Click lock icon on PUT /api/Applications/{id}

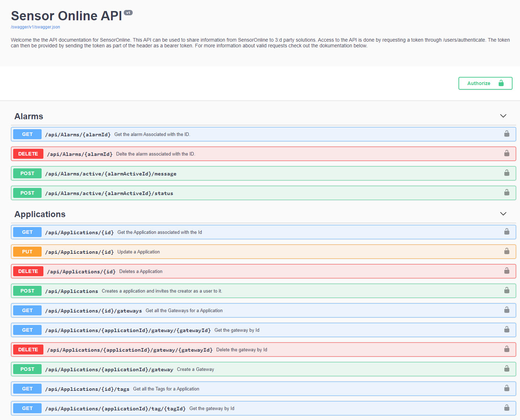coord(506,251)
